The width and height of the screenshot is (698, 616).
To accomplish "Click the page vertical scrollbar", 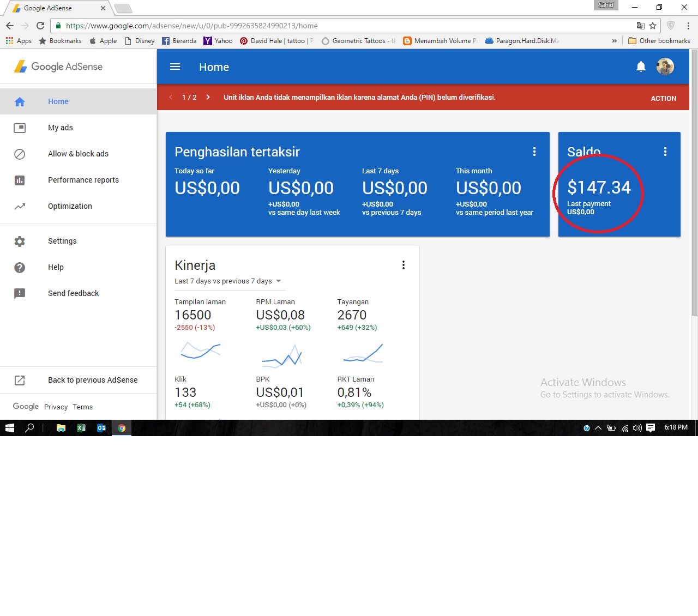I will 694,183.
